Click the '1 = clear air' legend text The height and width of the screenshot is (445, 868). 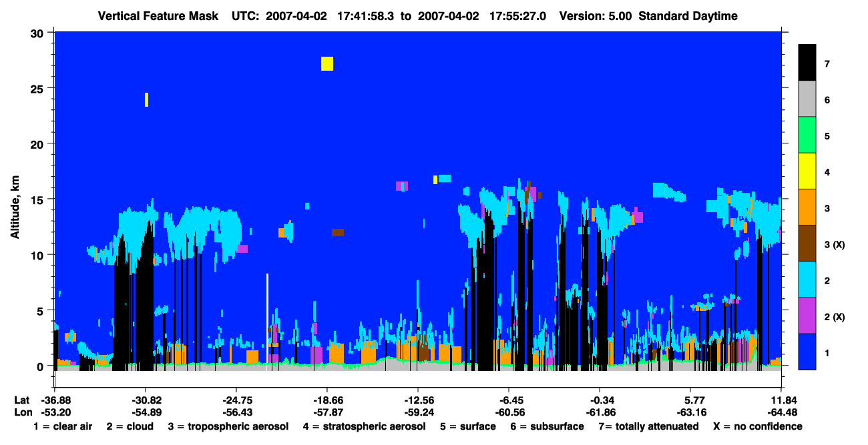coord(63,426)
